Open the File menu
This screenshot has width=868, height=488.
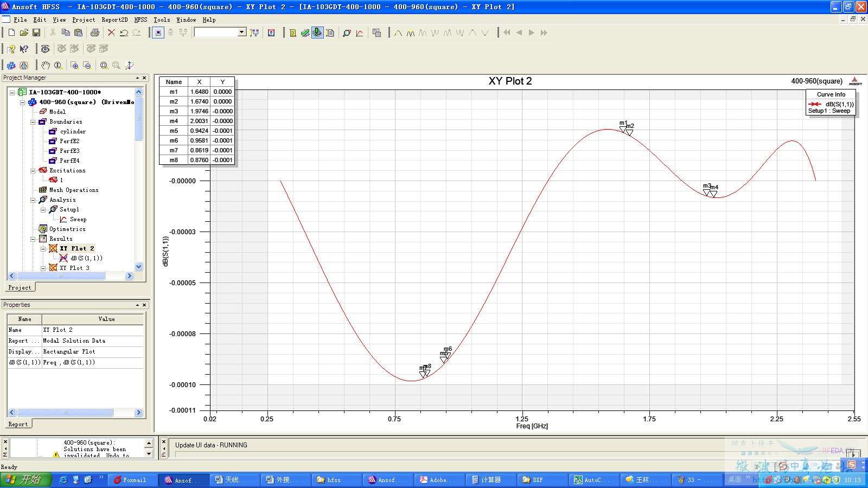pyautogui.click(x=20, y=20)
